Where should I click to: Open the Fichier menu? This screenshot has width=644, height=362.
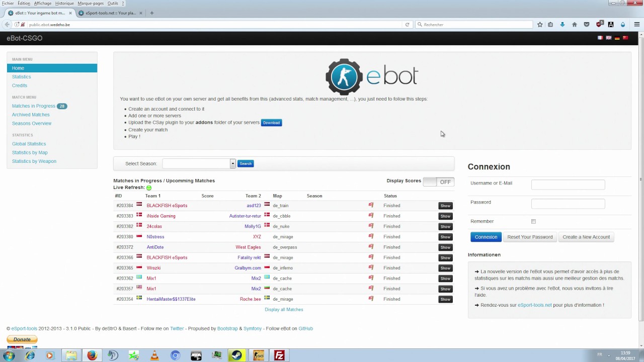click(8, 3)
